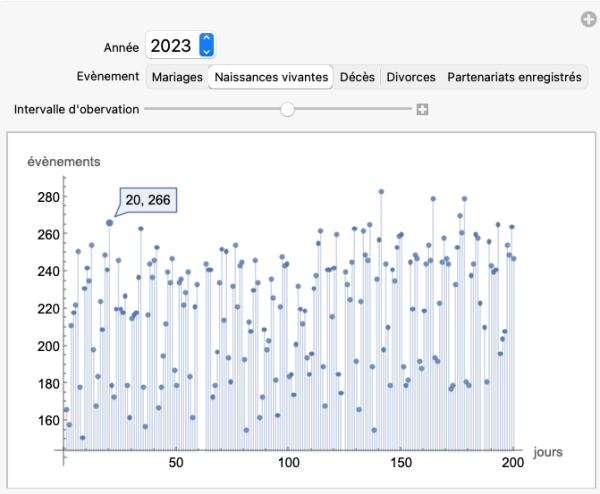Viewport: 600px width, 494px height.
Task: Select the Naissances vivantes option
Action: tap(271, 77)
